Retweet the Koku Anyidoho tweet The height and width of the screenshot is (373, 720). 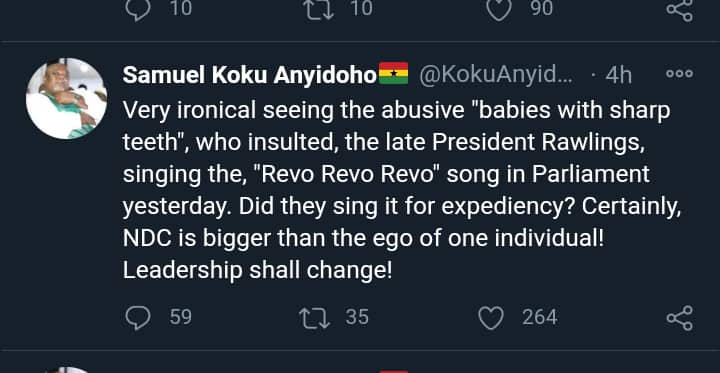(315, 318)
